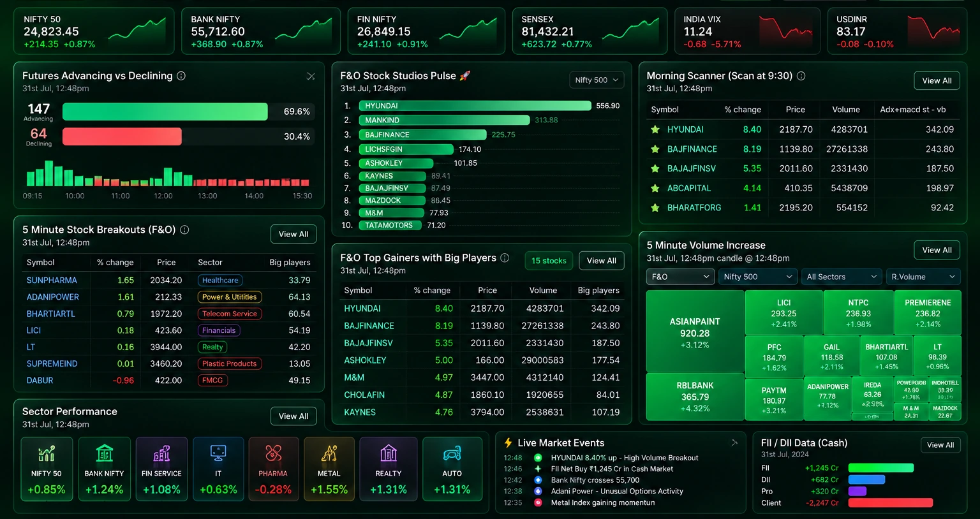This screenshot has height=519, width=980.
Task: Select the METAL sector icon
Action: point(329,453)
